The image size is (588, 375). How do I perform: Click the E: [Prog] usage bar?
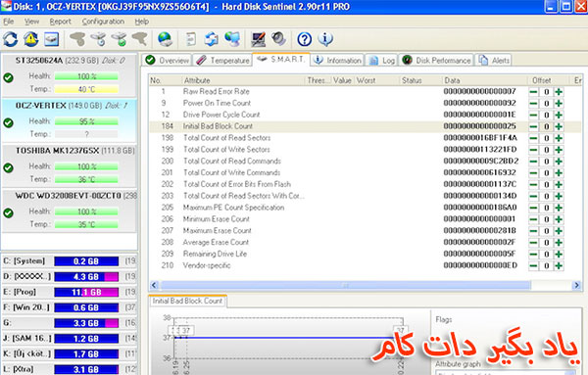click(x=86, y=292)
